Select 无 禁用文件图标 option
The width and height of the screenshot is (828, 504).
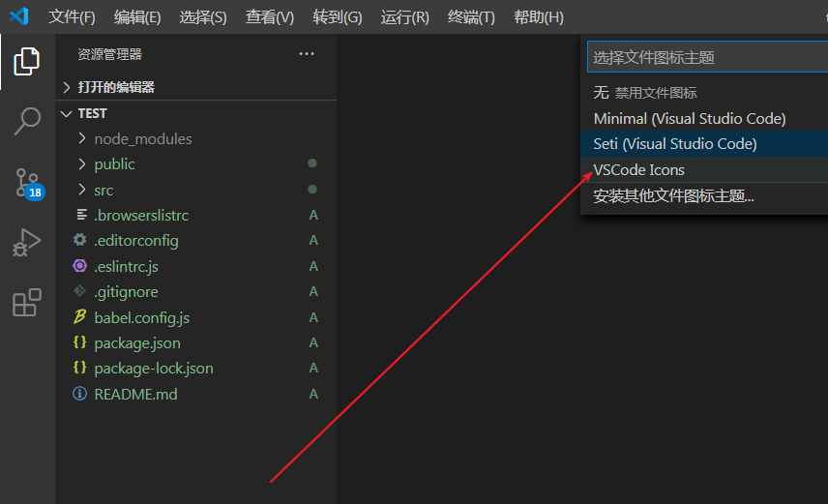pos(704,93)
